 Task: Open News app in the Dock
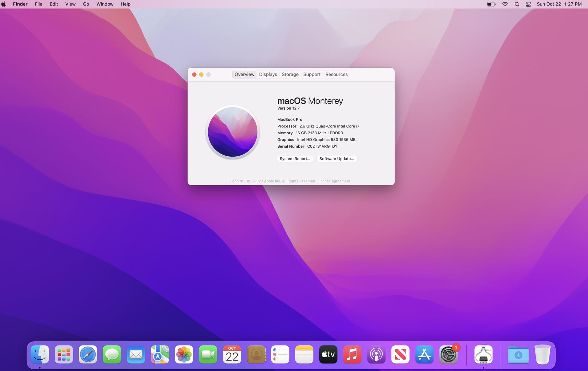tap(401, 355)
